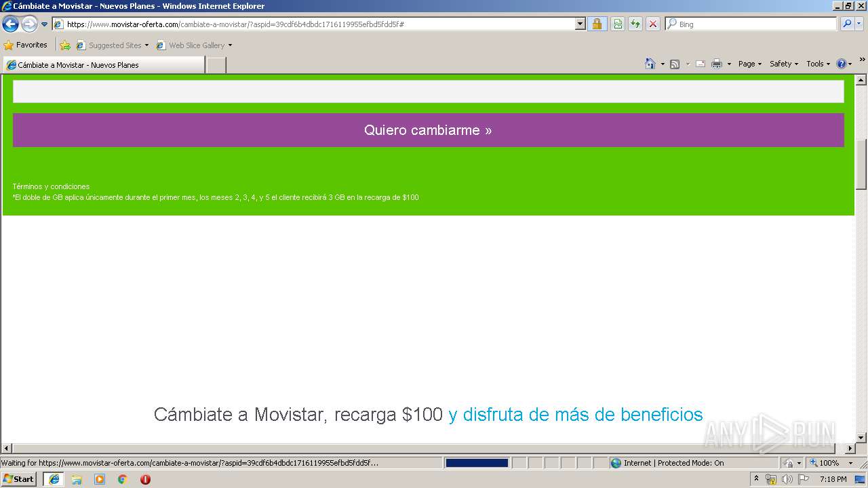Click the Refresh page icon
Screen dimensions: 868x488
coord(635,24)
